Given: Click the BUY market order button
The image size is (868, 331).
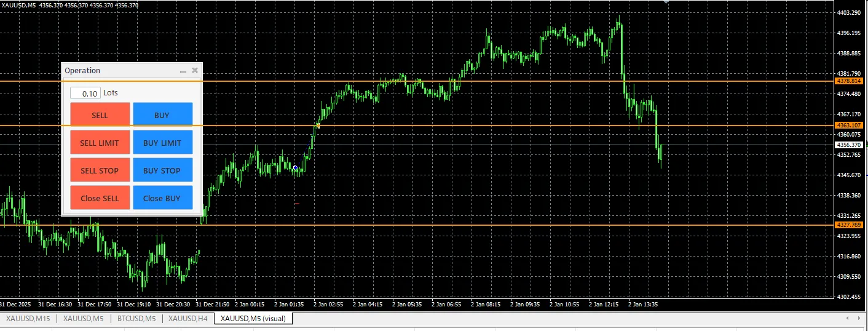Looking at the screenshot, I should pos(162,114).
